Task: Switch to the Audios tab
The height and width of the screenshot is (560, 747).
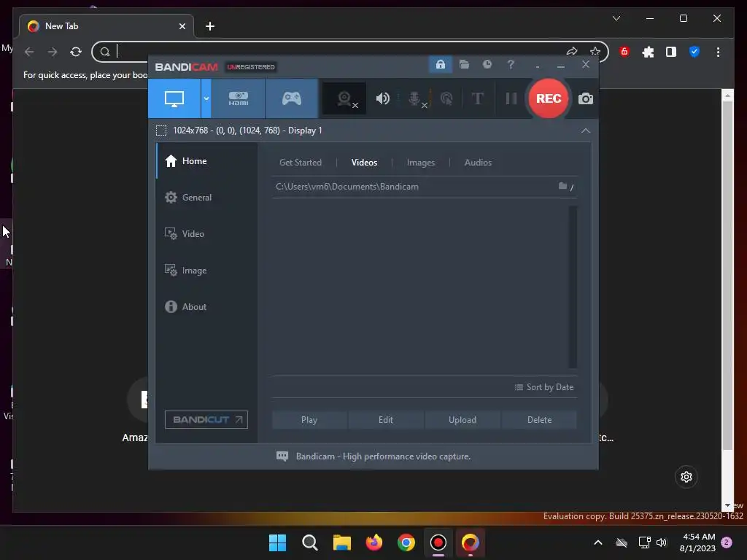Action: (x=478, y=163)
